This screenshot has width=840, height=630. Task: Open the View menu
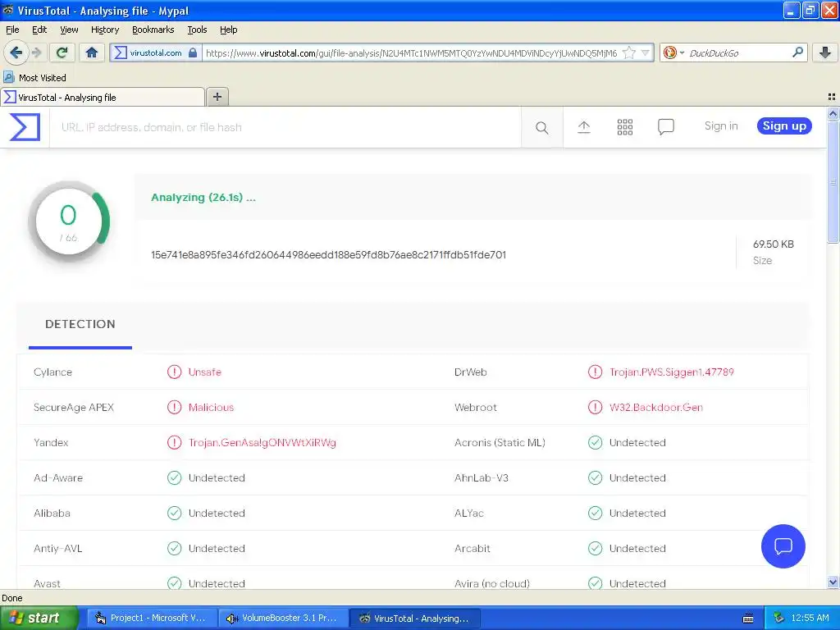(x=69, y=30)
